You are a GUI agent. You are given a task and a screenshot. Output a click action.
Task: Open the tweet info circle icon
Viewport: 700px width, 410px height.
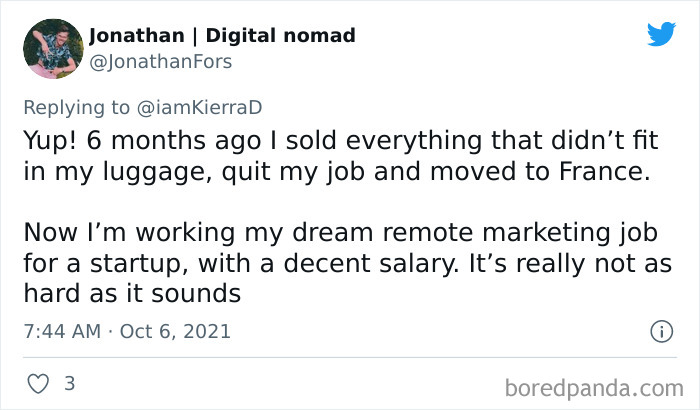[x=660, y=330]
